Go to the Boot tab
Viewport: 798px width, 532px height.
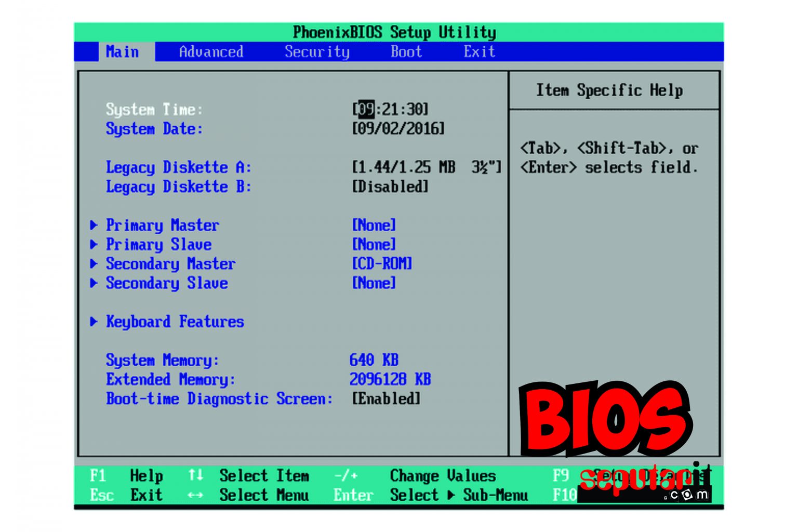coord(406,52)
